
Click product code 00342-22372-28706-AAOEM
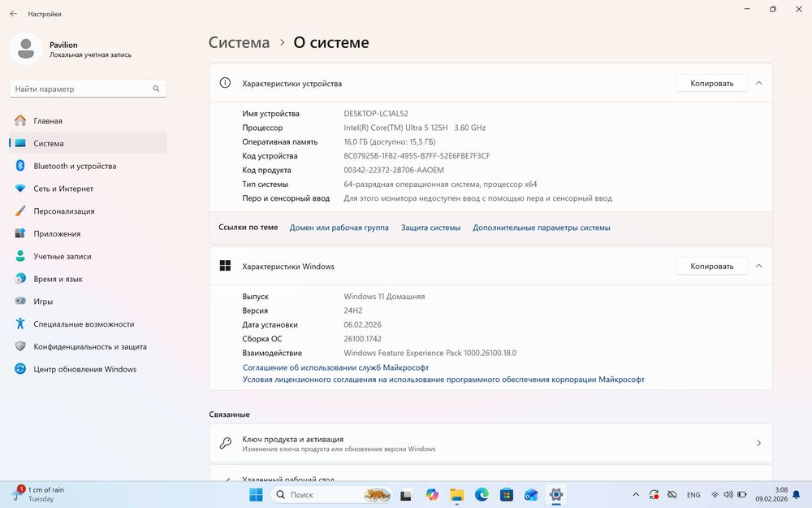[x=394, y=170]
